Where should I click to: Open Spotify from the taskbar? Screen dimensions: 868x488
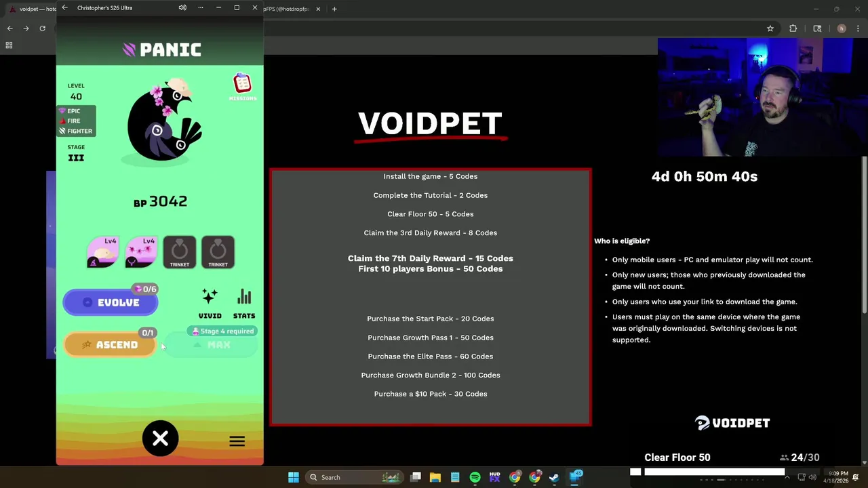click(475, 477)
